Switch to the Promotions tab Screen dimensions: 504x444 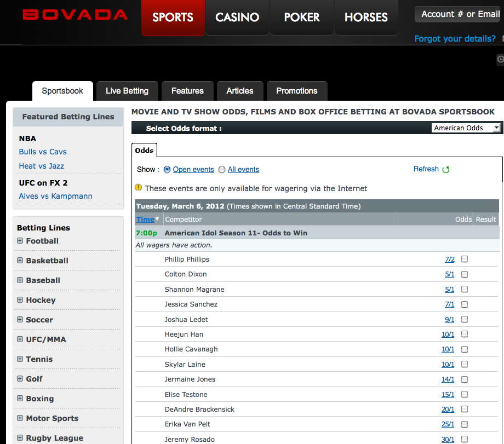[x=297, y=91]
